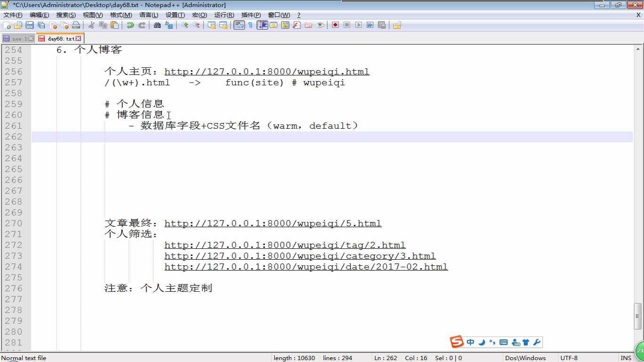Image resolution: width=644 pixels, height=362 pixels.
Task: Click the date/2017-02.html link
Action: (306, 267)
